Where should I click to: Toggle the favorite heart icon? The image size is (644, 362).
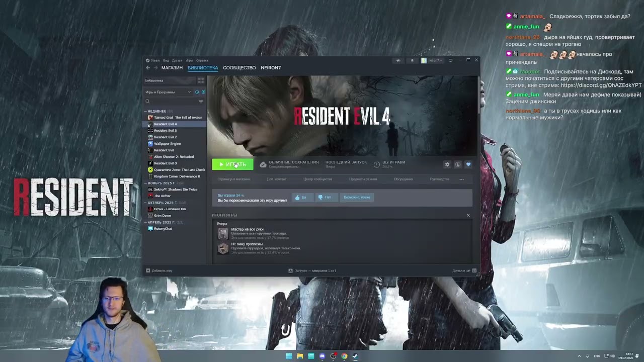coord(468,164)
